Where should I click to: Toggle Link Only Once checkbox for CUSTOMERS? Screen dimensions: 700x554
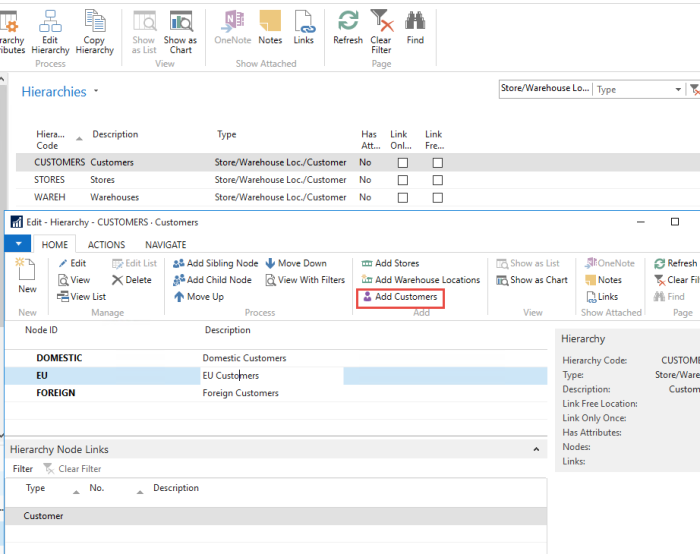pos(403,163)
